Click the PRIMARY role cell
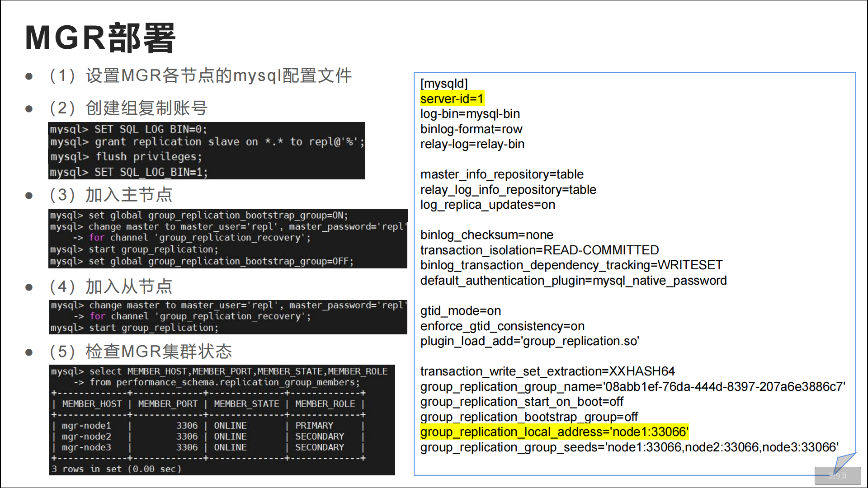Viewport: 868px width, 488px height. pyautogui.click(x=314, y=426)
